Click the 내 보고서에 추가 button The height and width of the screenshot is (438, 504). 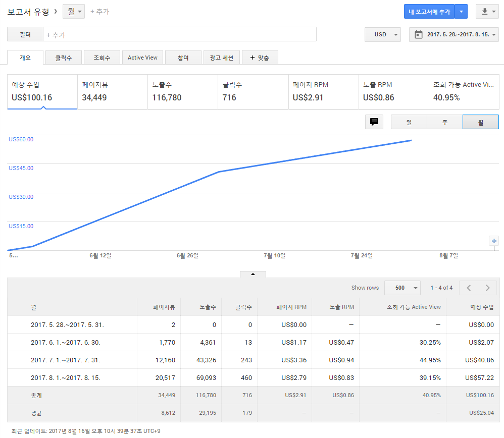429,12
